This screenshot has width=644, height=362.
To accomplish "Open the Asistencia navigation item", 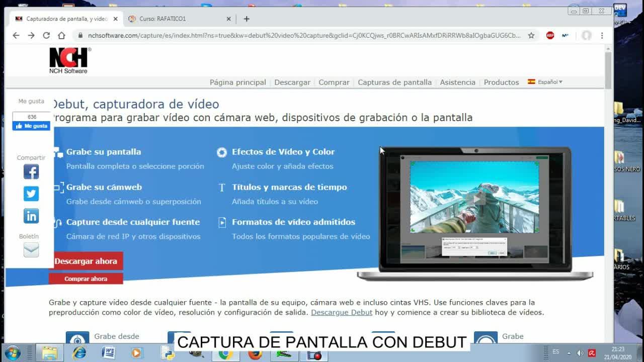I will pos(458,82).
